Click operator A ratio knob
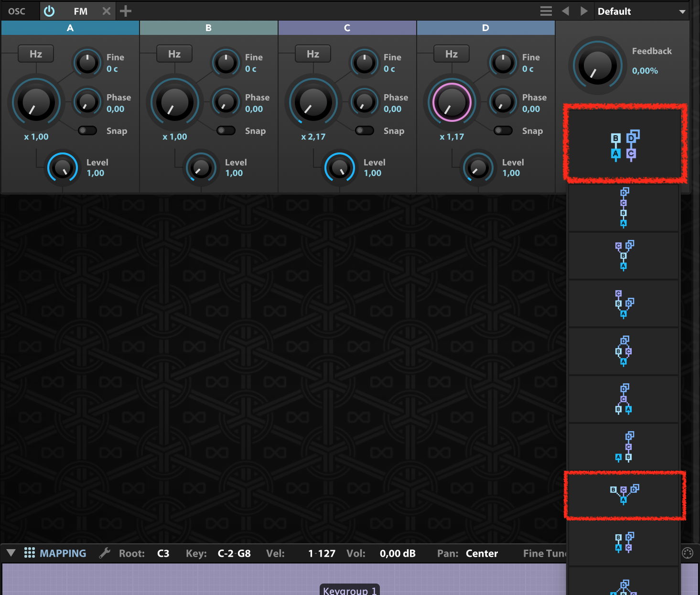 (36, 102)
